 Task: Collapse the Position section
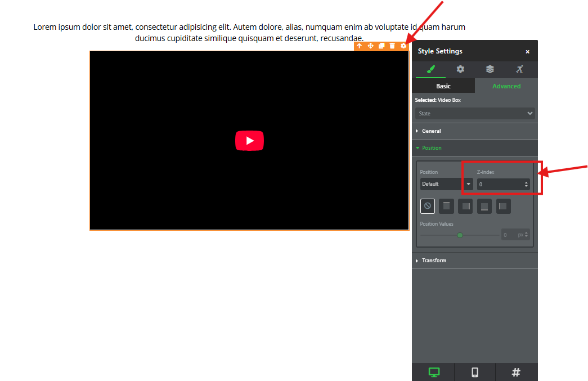pos(475,148)
